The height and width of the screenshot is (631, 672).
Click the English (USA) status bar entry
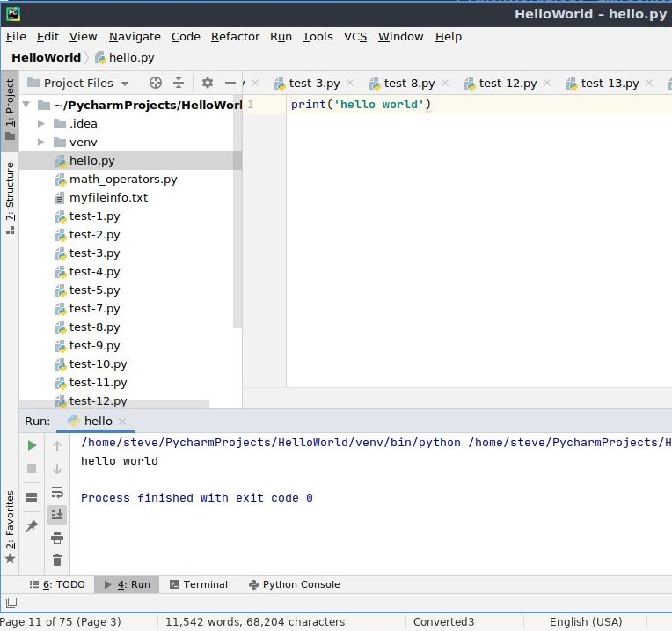(x=586, y=621)
